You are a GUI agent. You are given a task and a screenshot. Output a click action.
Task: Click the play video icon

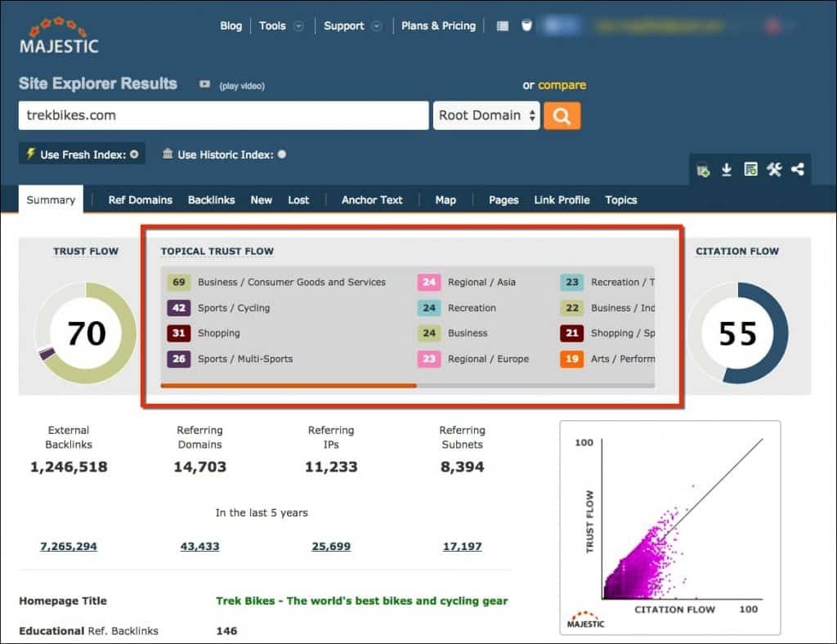204,85
